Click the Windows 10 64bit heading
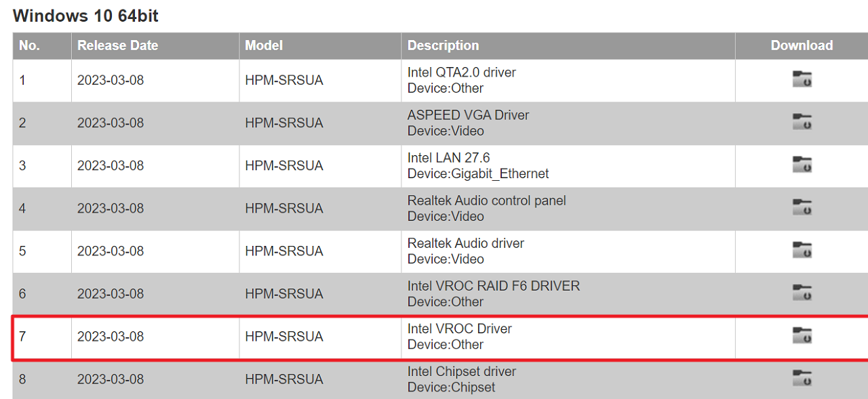Screen dimensions: 868x399 point(85,16)
